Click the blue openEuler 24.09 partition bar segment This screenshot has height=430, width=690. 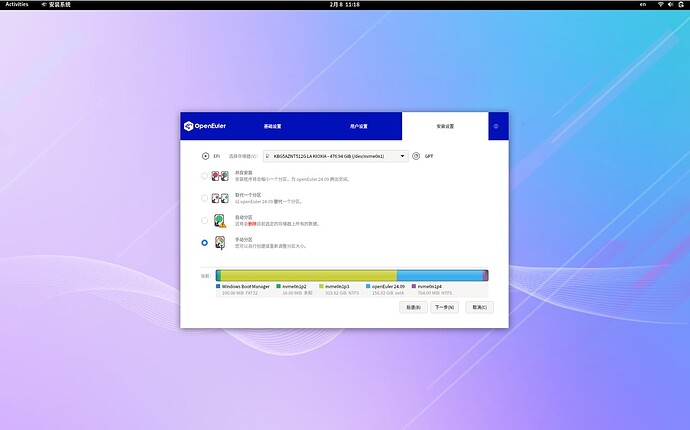(439, 275)
